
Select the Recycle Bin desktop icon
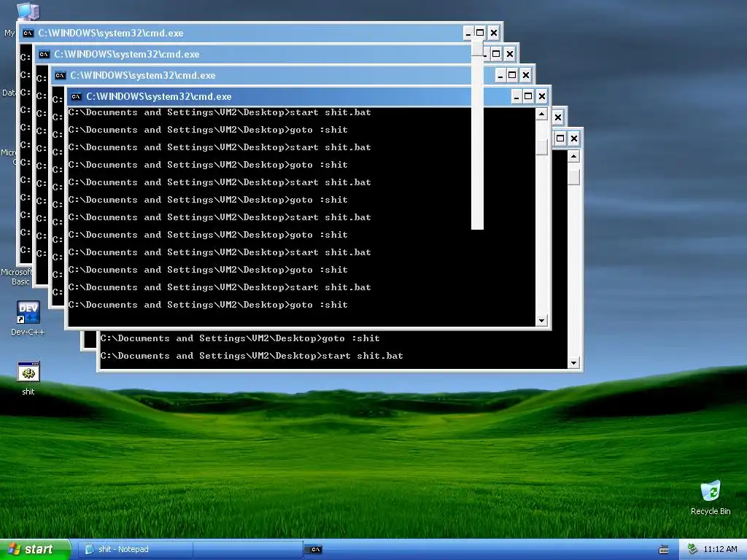point(711,497)
